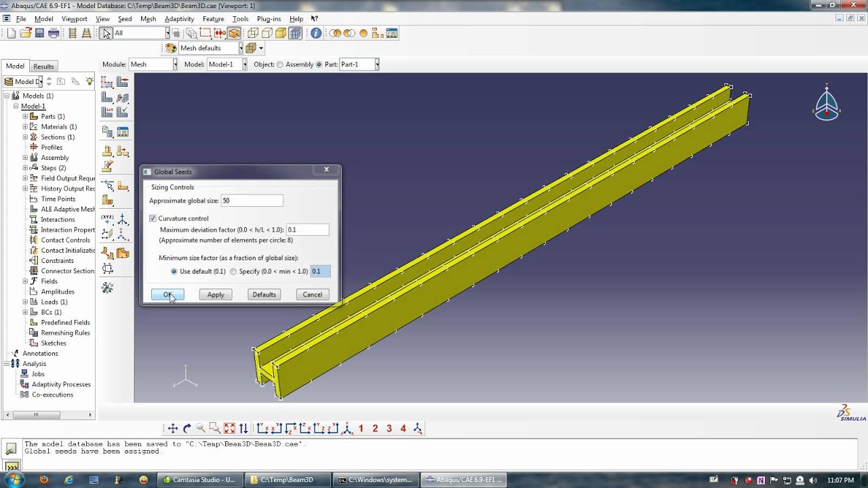The image size is (868, 488).
Task: Apply the Iso View triad icon
Action: (x=347, y=428)
